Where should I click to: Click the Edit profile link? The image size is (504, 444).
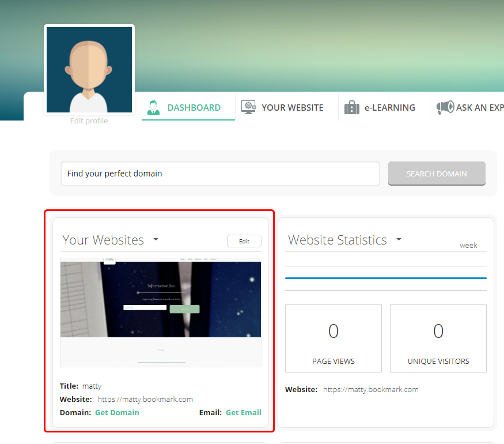[89, 121]
